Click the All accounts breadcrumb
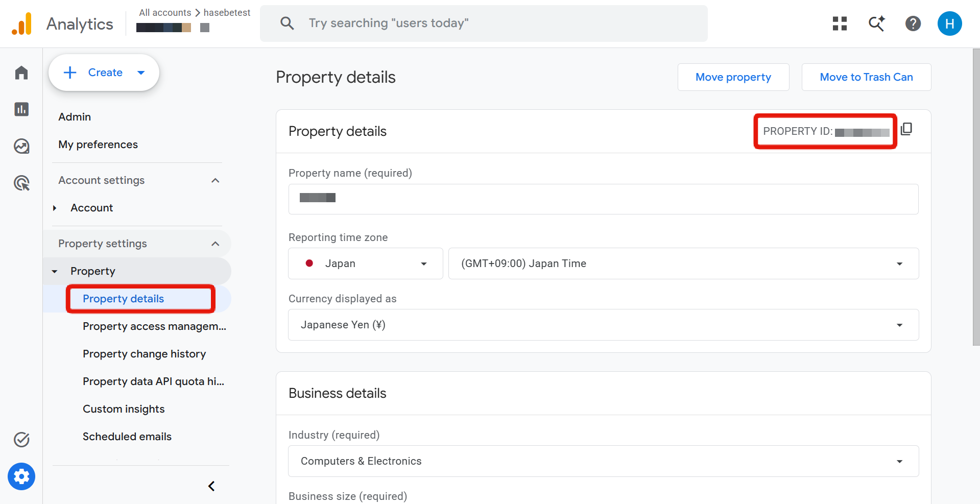 pyautogui.click(x=165, y=12)
